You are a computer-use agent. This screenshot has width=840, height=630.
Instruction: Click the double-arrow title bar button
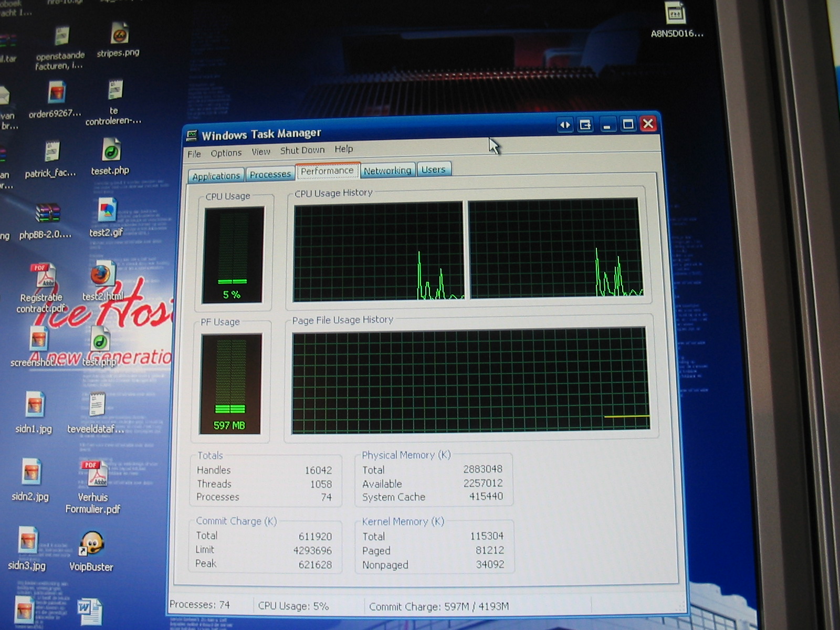coord(565,125)
